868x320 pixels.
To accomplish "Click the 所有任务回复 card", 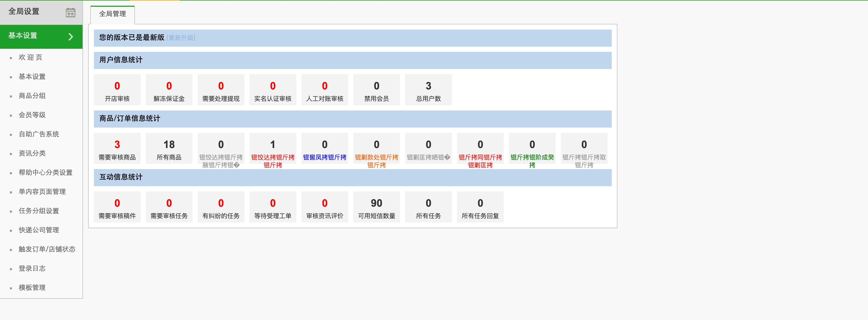I will click(x=480, y=207).
